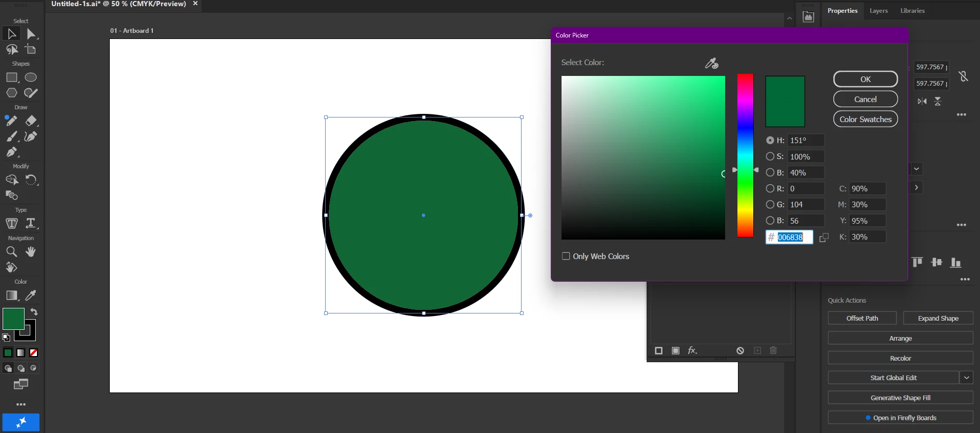Select the Rectangle shape tool

(12, 77)
